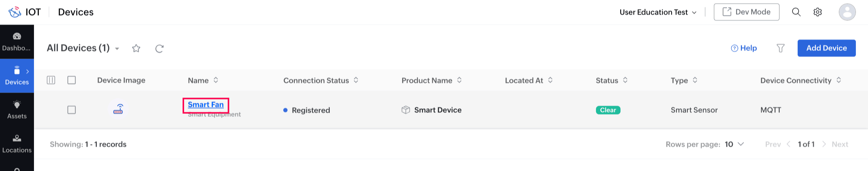Open Assets in the sidebar
The image size is (868, 171).
tap(17, 110)
